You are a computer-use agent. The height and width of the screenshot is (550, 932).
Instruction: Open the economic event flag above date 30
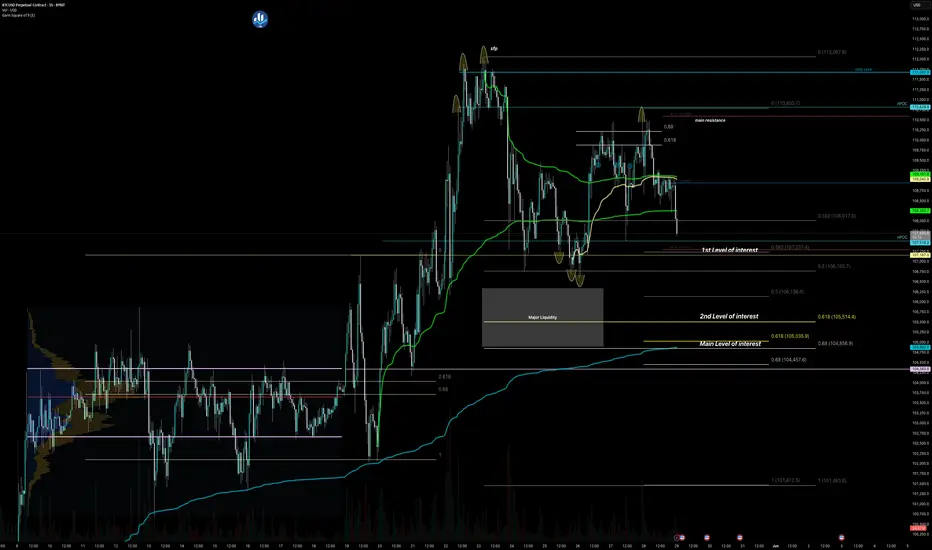(707, 537)
